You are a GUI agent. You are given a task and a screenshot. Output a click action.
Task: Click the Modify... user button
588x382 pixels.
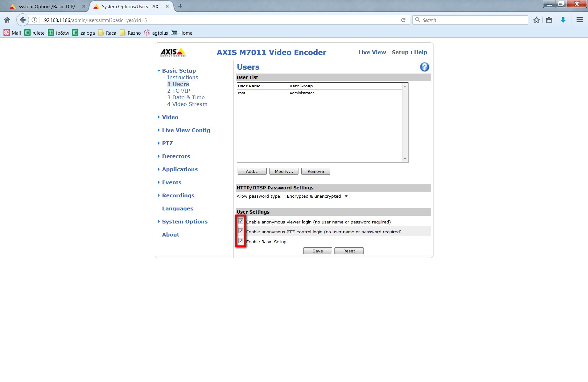point(284,171)
